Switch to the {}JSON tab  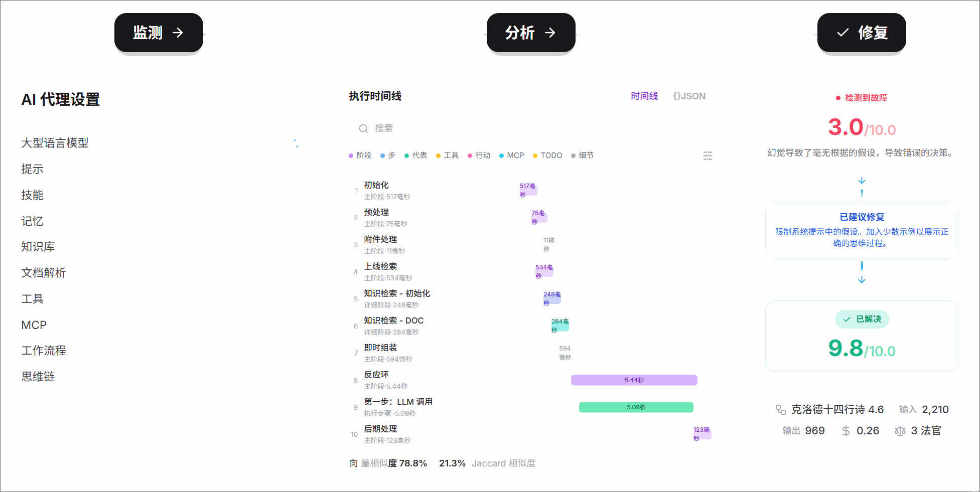(x=689, y=96)
